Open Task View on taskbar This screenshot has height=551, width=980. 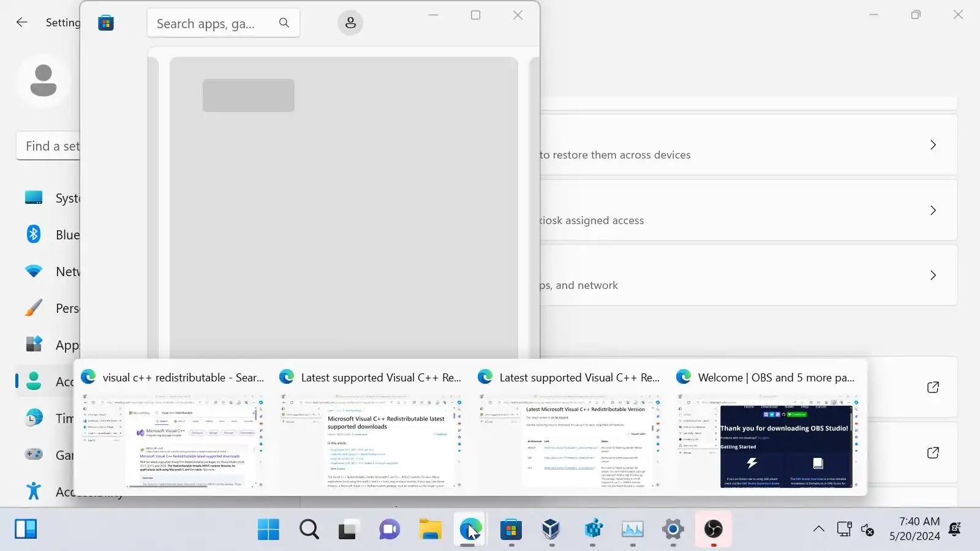(349, 529)
